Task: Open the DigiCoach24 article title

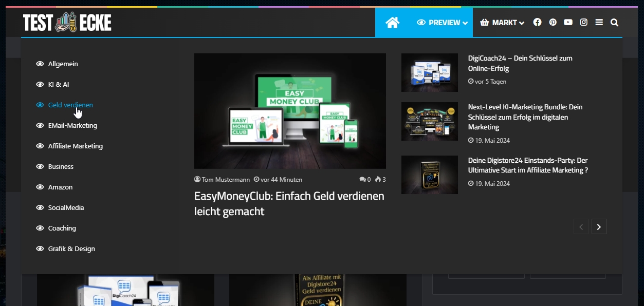Action: point(520,63)
